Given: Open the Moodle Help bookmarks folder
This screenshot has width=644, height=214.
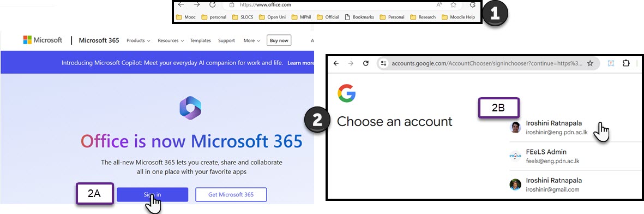Looking at the screenshot, I should click(x=459, y=17).
